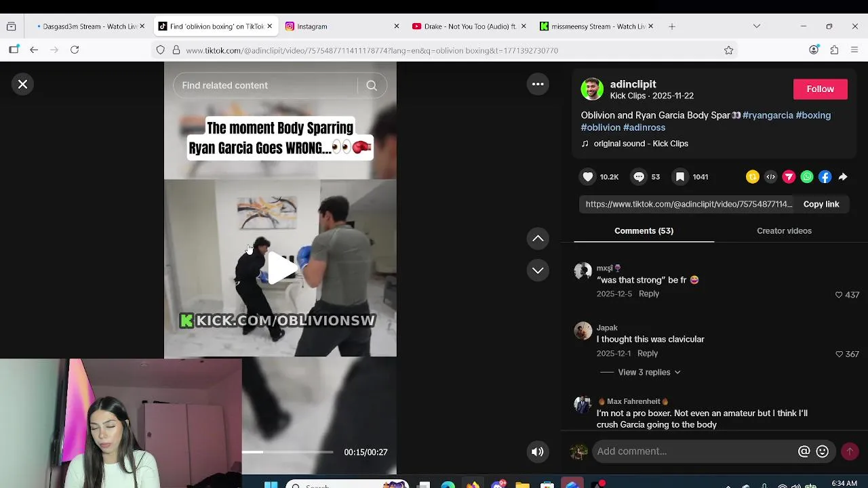Switch to the Comments (53) tab
Screen dimensions: 868x488
coord(644,231)
